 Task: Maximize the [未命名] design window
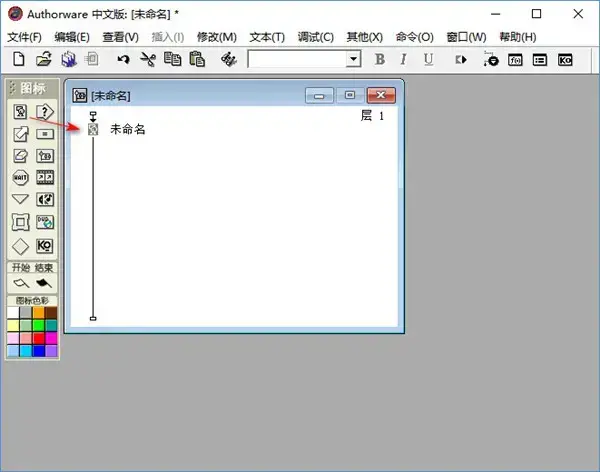coord(349,95)
